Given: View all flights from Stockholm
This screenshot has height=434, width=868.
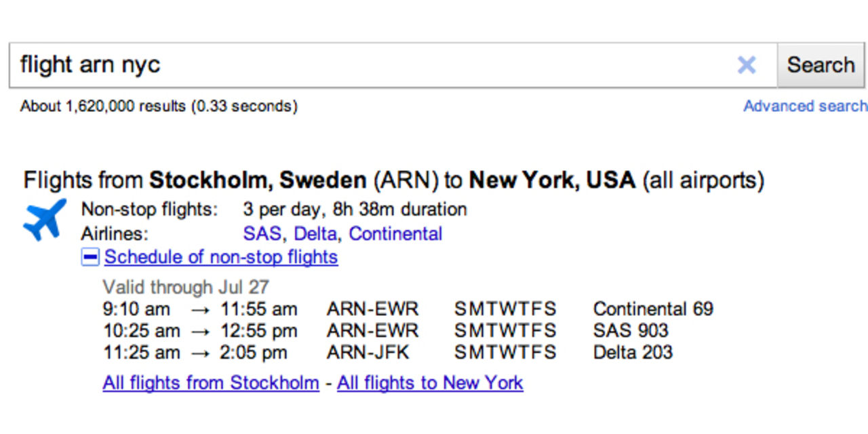Looking at the screenshot, I should (x=210, y=382).
